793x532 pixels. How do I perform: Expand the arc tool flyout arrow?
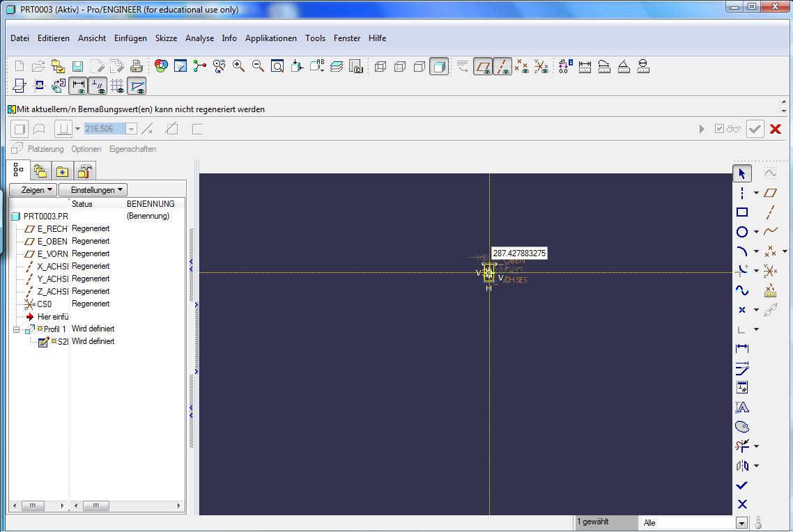click(x=756, y=251)
